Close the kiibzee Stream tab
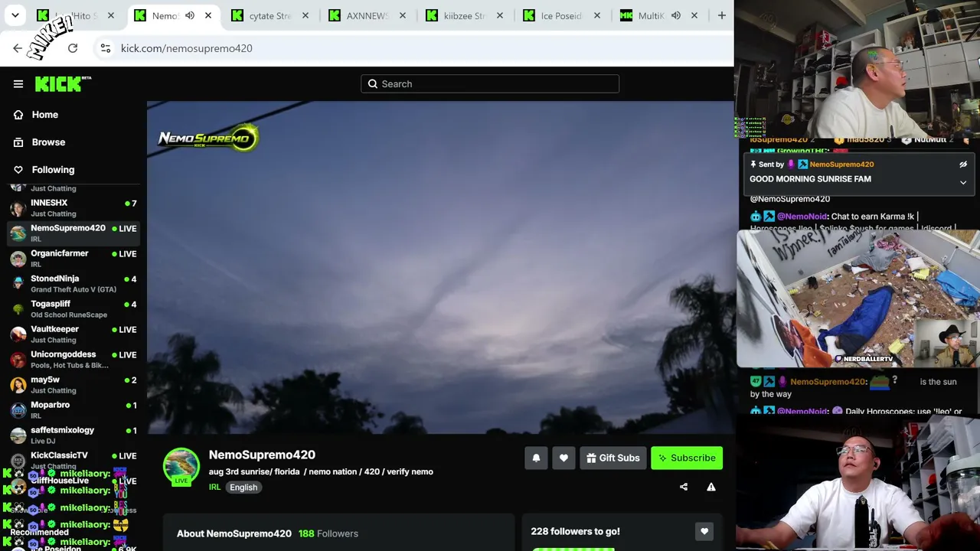 [500, 15]
